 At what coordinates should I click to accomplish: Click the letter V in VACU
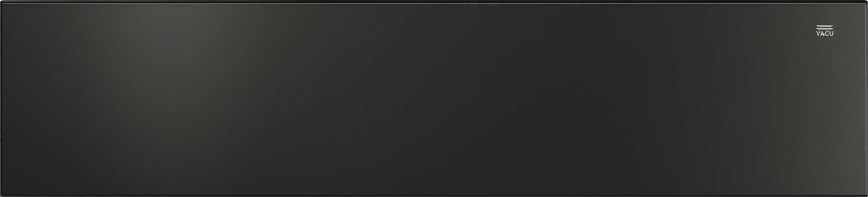pyautogui.click(x=818, y=34)
